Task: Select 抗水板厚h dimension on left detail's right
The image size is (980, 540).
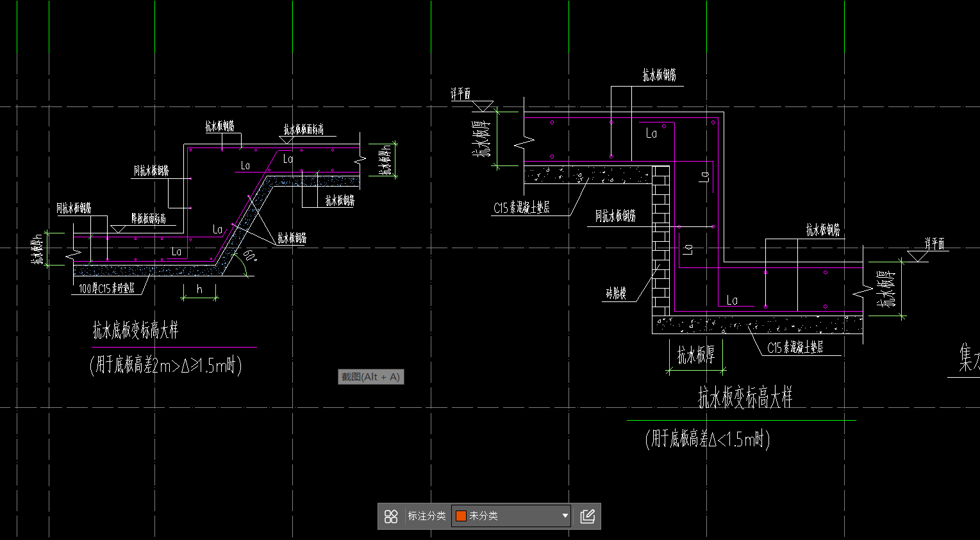Action: pos(385,160)
